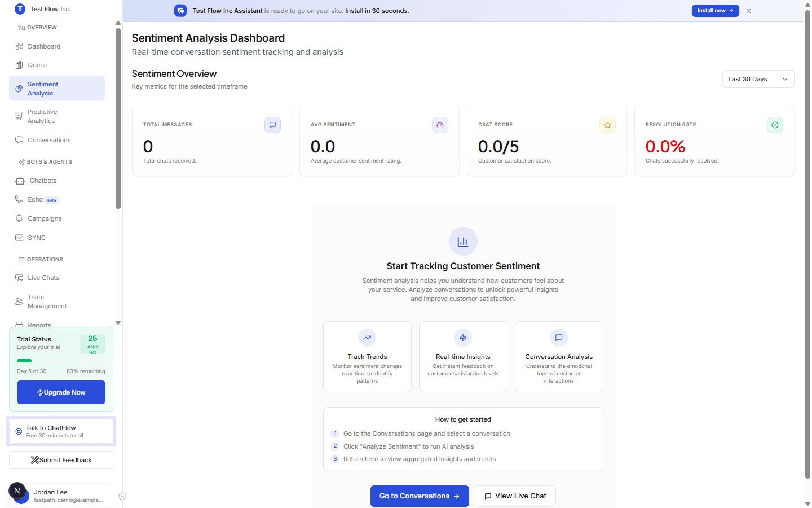Click the Submit Feedback button
This screenshot has height=508, width=812.
61,460
